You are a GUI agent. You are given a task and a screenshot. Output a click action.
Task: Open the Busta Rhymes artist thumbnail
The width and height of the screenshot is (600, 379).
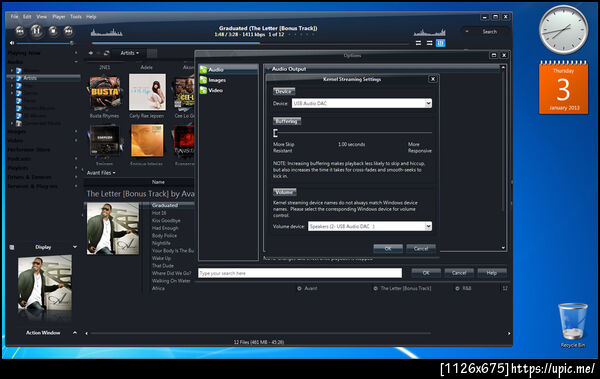tap(104, 93)
